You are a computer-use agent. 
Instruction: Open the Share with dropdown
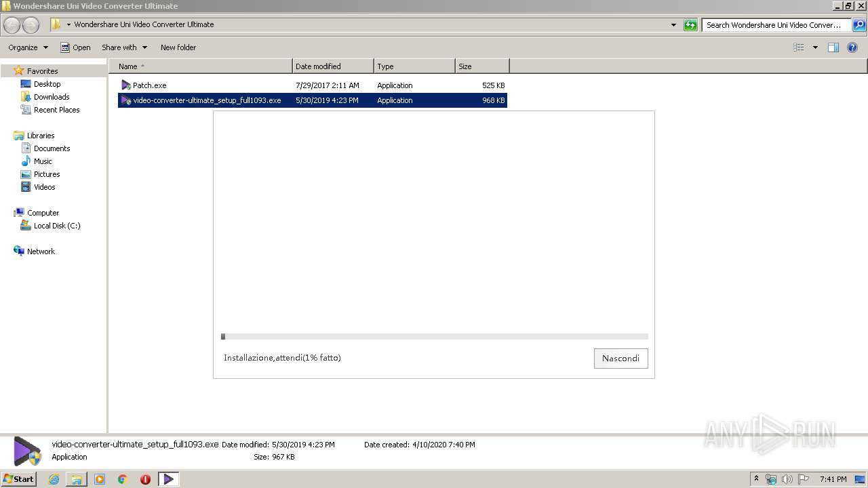[124, 47]
